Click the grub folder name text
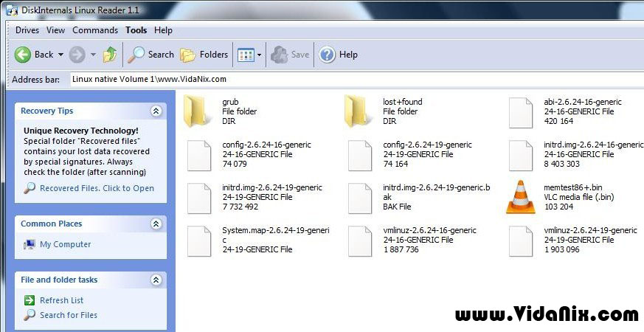Screen dimensions: 644x332 coord(230,102)
